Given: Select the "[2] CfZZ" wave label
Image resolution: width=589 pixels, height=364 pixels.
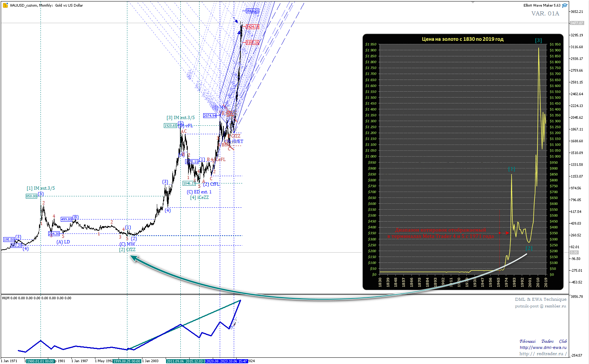Looking at the screenshot, I should pos(127,250).
